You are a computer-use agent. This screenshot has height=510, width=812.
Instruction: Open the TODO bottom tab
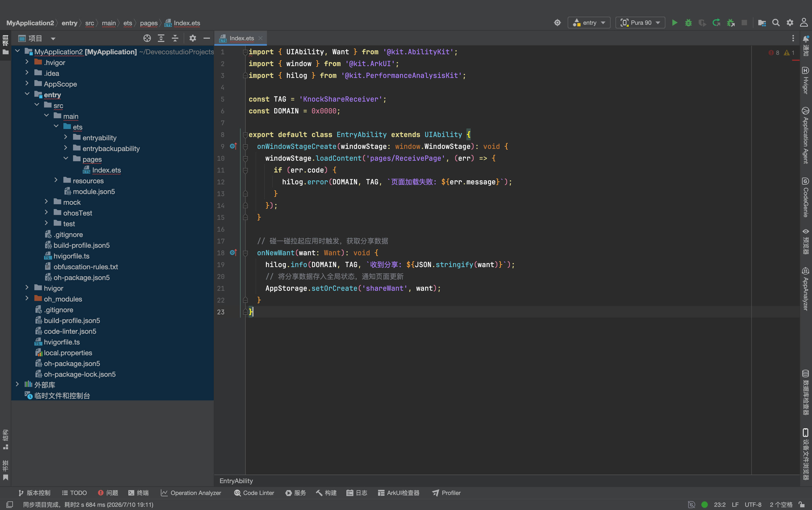[74, 493]
